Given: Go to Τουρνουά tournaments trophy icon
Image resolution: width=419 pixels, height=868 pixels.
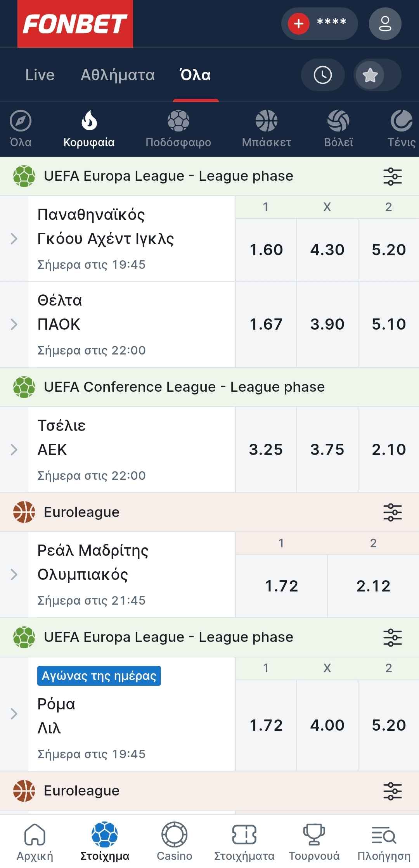Looking at the screenshot, I should [x=314, y=842].
